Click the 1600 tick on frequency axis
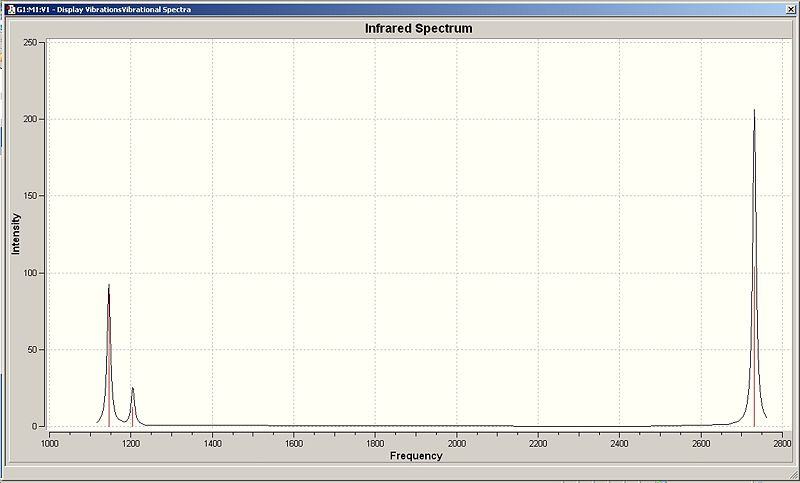Viewport: 800px width, 483px height. [294, 443]
